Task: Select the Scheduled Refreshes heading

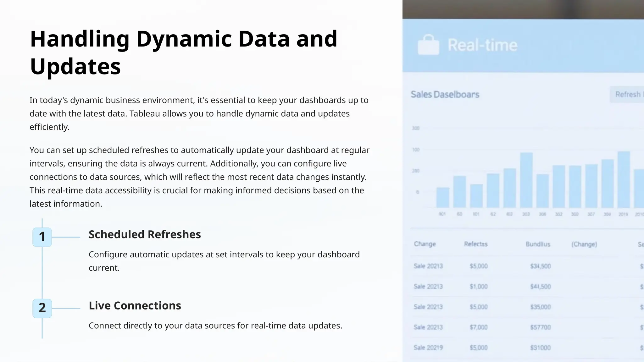Action: 145,234
